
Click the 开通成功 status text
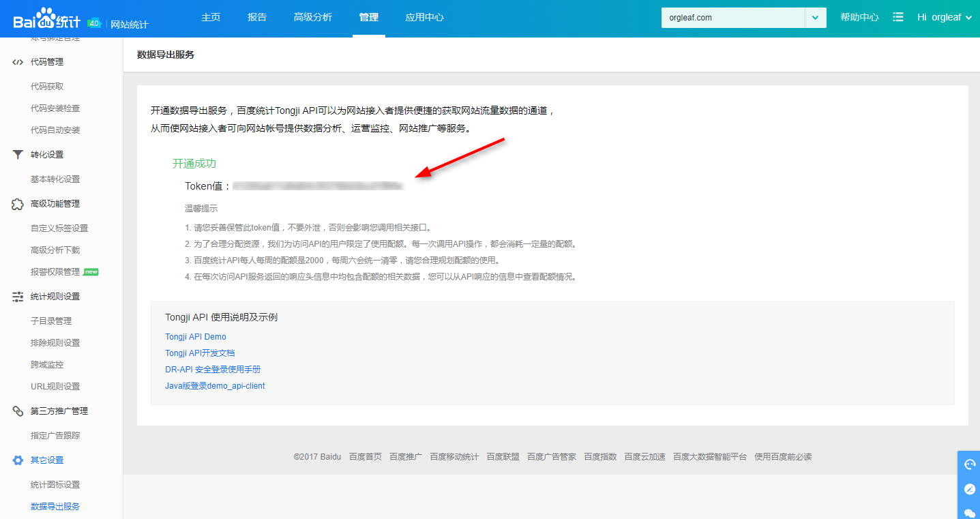click(x=194, y=164)
